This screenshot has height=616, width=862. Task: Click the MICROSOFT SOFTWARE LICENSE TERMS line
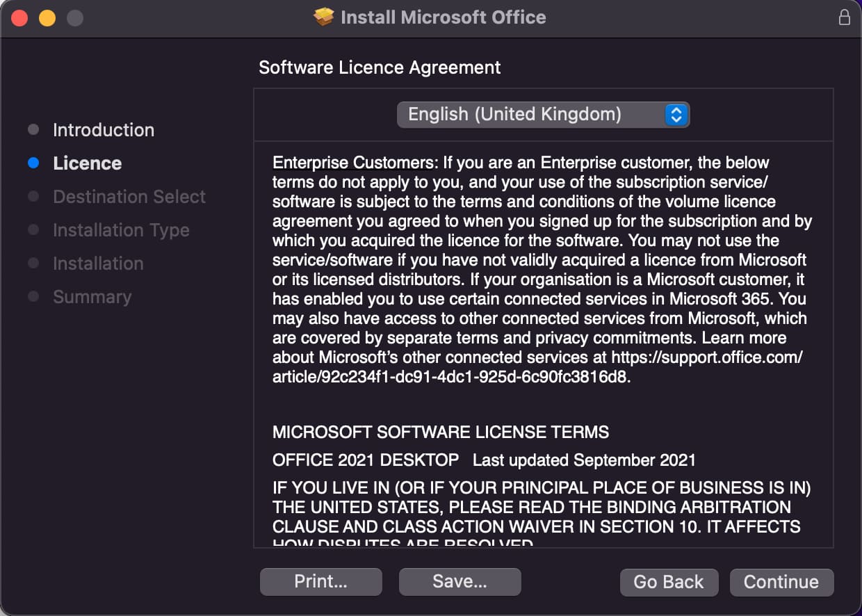tap(441, 432)
